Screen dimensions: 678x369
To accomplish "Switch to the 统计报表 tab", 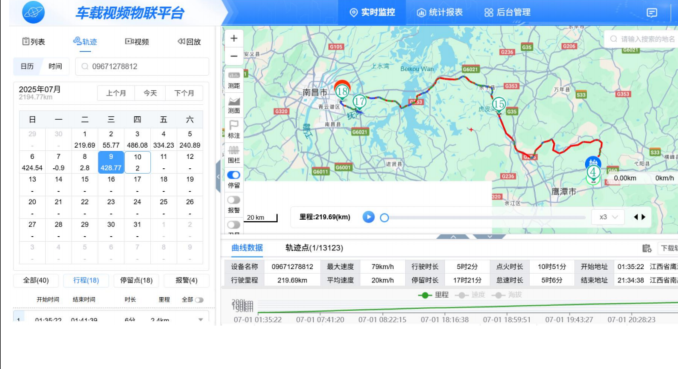I will tap(440, 13).
